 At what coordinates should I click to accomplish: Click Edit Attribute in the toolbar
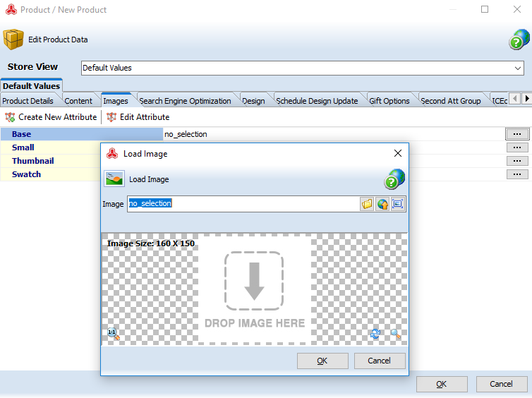click(138, 117)
